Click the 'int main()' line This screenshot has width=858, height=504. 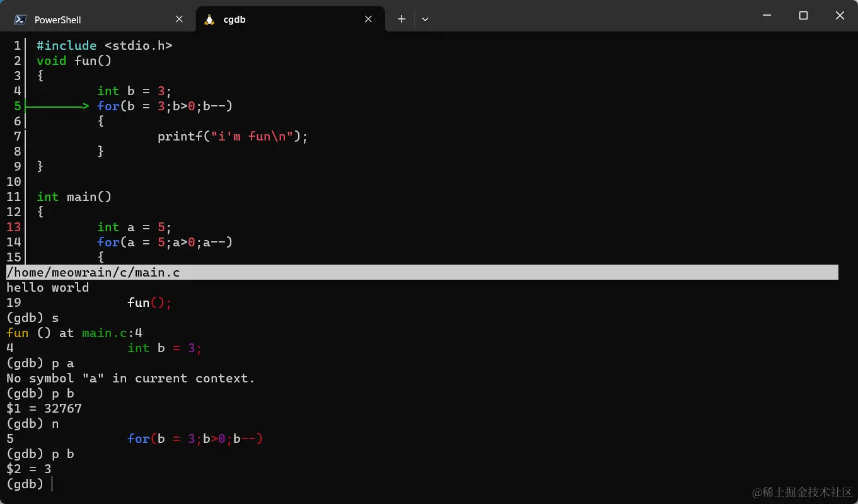click(x=74, y=197)
